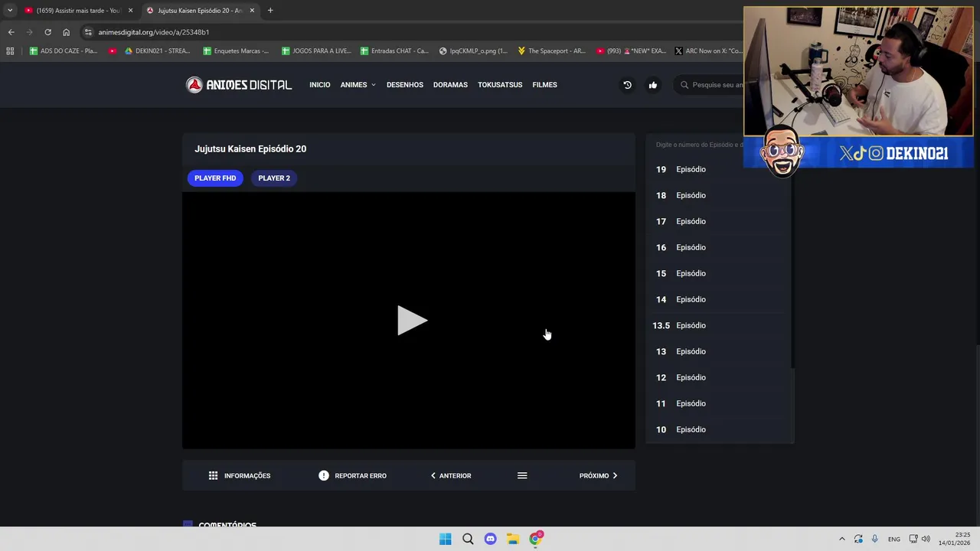Select the PLAYER FHD option
Viewport: 980px width, 551px height.
[x=215, y=178]
